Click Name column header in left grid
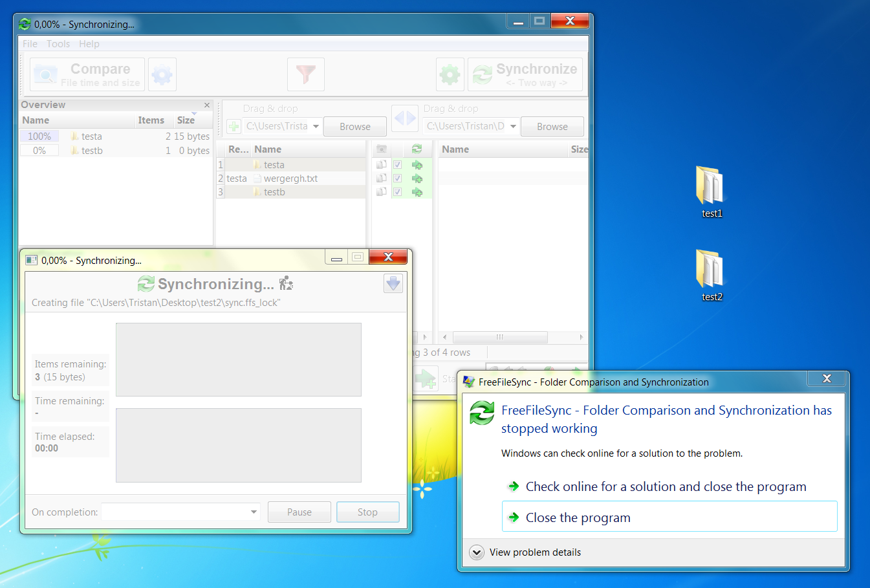This screenshot has width=870, height=588. click(x=309, y=149)
